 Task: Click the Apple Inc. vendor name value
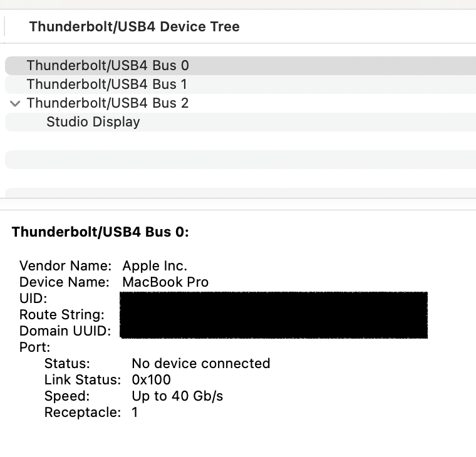[155, 266]
